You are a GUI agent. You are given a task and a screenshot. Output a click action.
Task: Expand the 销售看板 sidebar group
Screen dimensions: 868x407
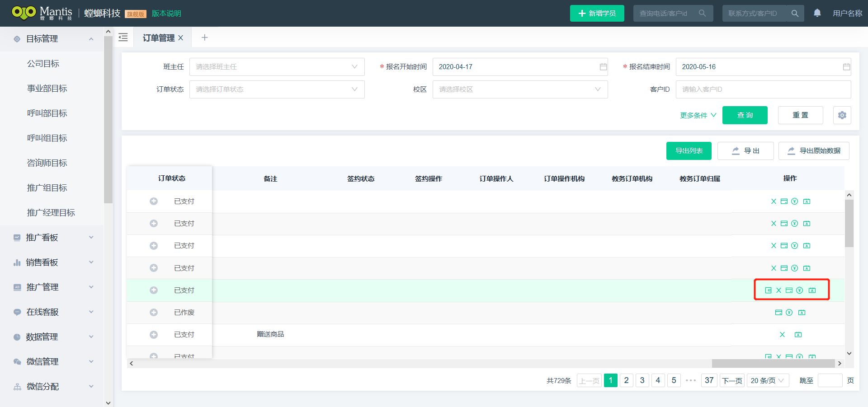tap(52, 262)
